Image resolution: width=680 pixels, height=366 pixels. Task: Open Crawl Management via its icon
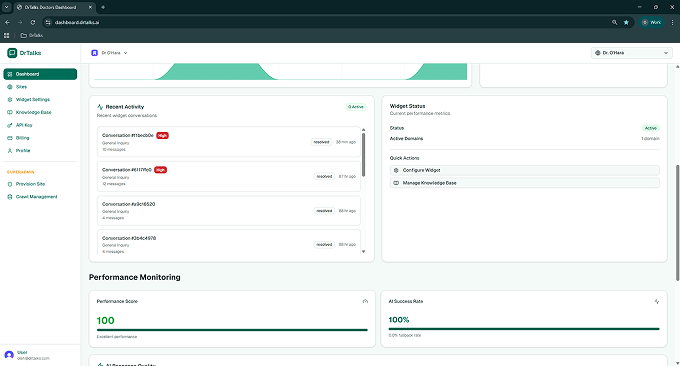10,197
